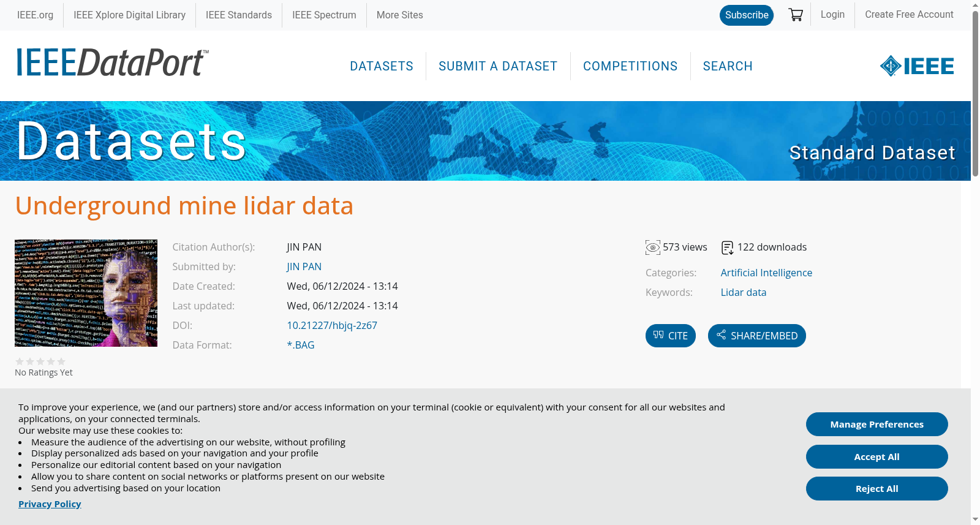Click the Underground mine lidar data title

[x=184, y=206]
